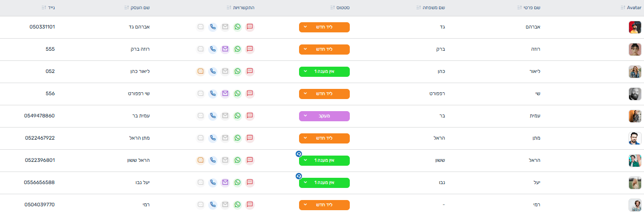Click the pink SMS icon for Amit Bar
644x215 pixels.
coord(250,116)
